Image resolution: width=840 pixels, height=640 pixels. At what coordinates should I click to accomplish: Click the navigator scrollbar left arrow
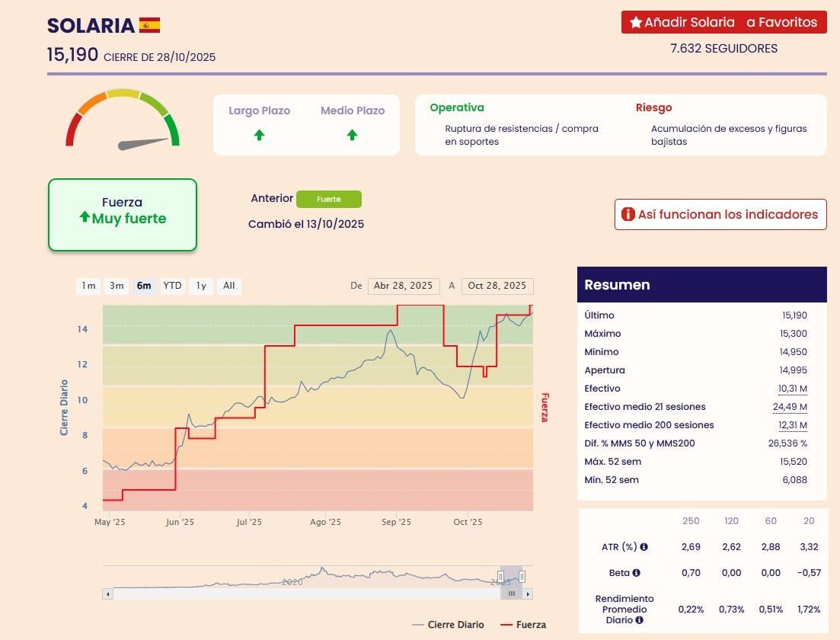[107, 594]
